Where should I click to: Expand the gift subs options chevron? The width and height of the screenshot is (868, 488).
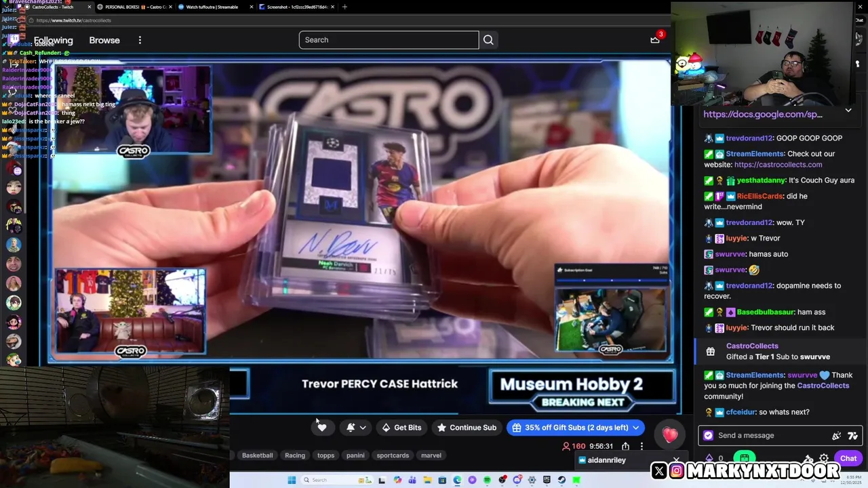coord(636,428)
